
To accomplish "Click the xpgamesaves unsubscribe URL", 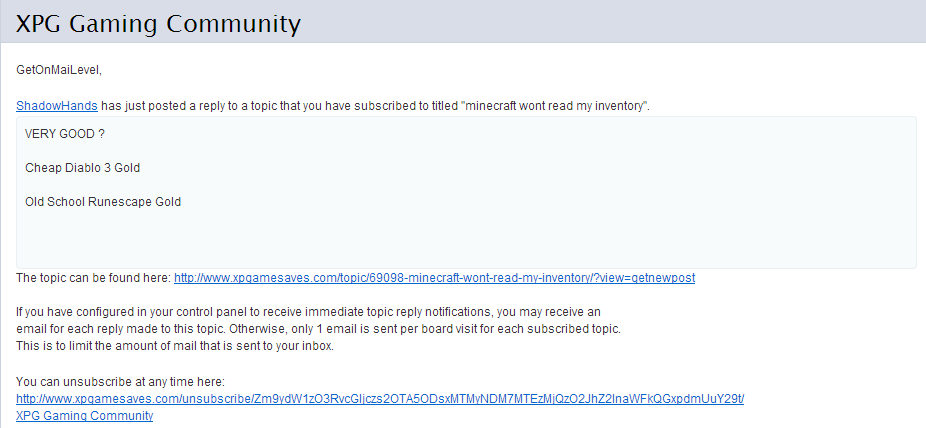I will point(380,399).
